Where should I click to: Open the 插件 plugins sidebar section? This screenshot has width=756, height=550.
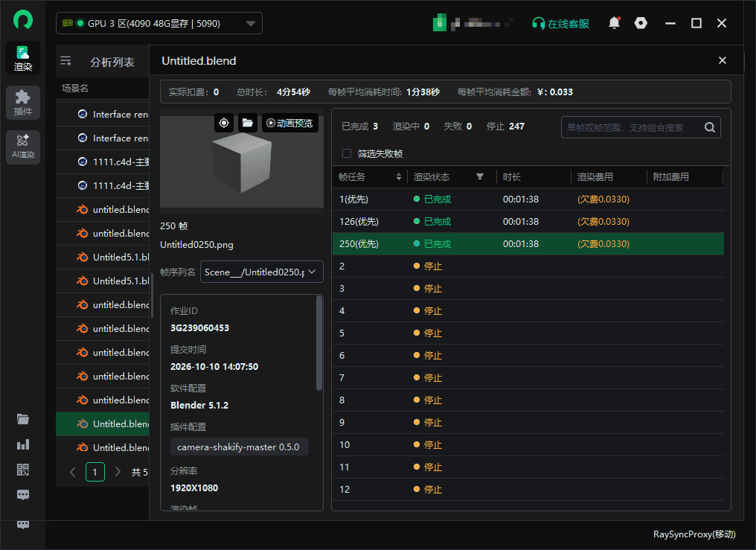tap(23, 103)
